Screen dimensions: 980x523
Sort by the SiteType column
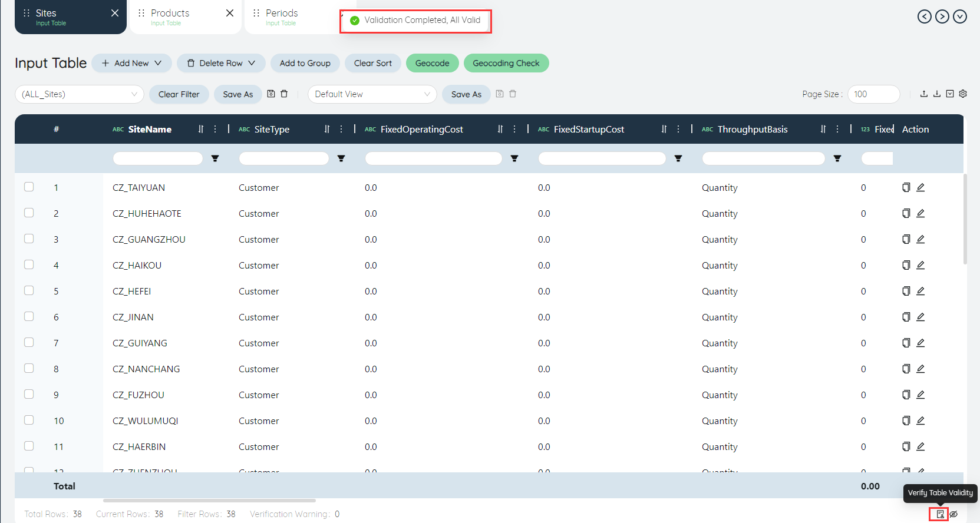327,129
